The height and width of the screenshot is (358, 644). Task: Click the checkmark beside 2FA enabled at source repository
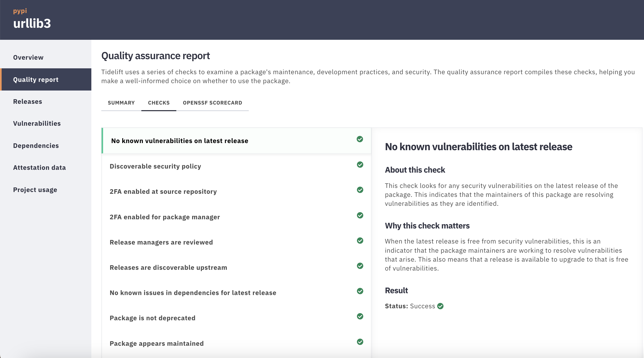click(x=360, y=190)
